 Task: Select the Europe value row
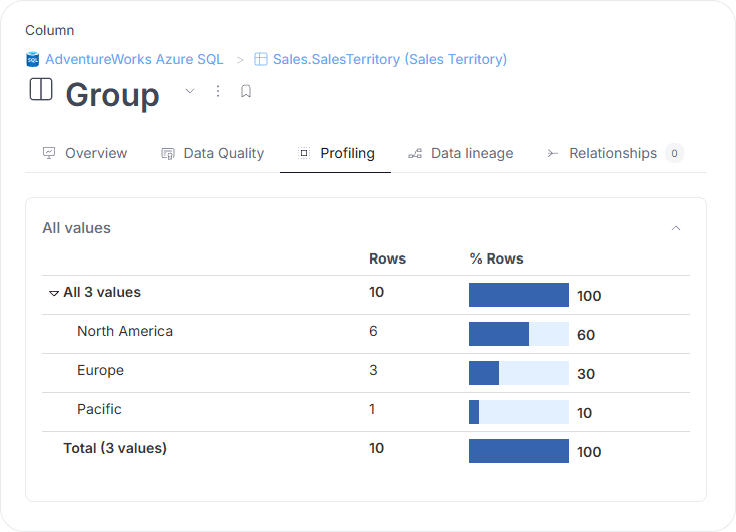pyautogui.click(x=100, y=370)
